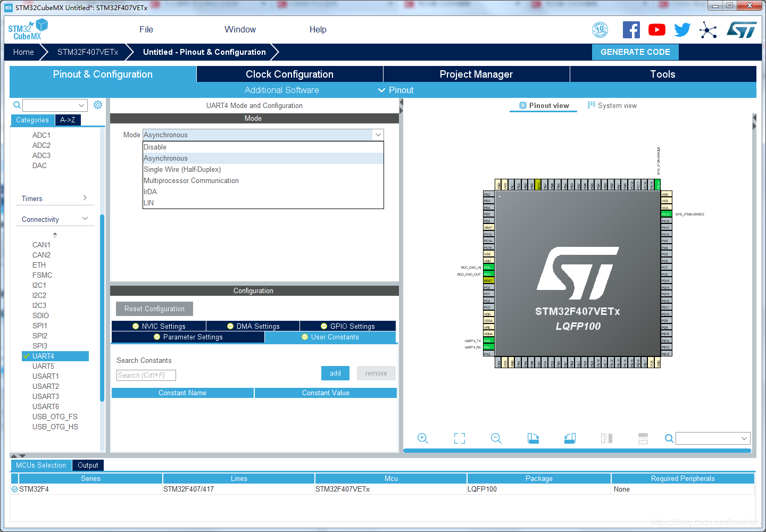Open the Output tab at bottom

[88, 465]
